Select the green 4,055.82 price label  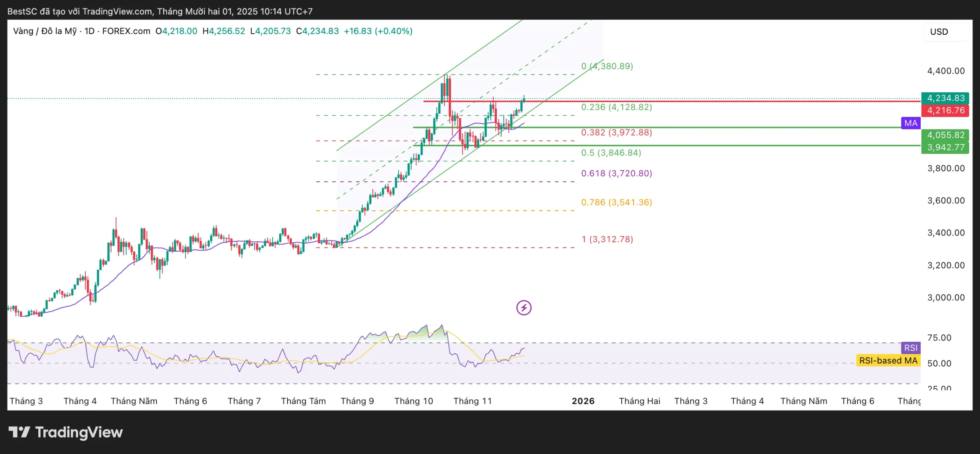pyautogui.click(x=945, y=135)
